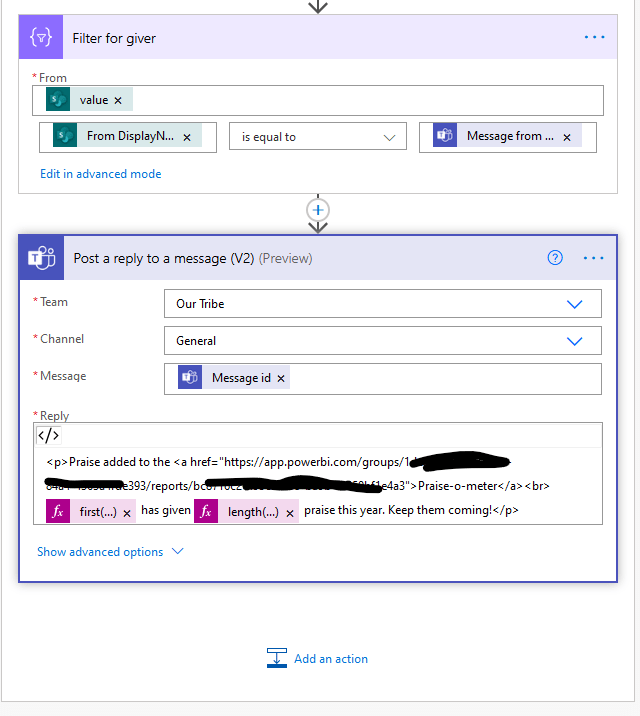Remove the length(...) expression token
Image resolution: width=640 pixels, height=716 pixels.
(x=290, y=511)
